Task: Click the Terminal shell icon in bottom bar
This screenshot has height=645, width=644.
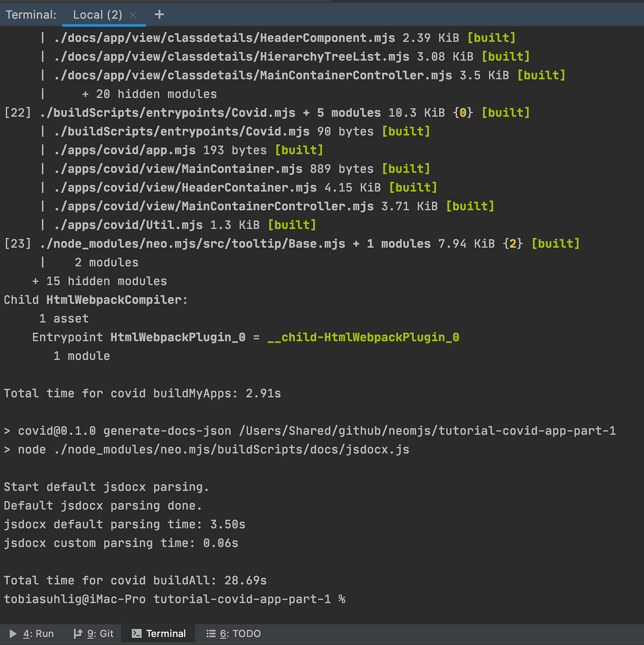Action: [x=136, y=633]
